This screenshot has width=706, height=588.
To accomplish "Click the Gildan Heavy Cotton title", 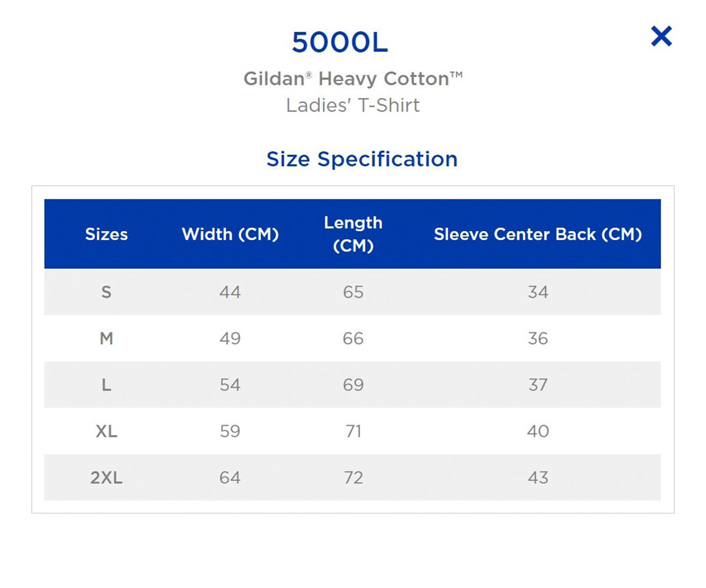I will tap(353, 78).
